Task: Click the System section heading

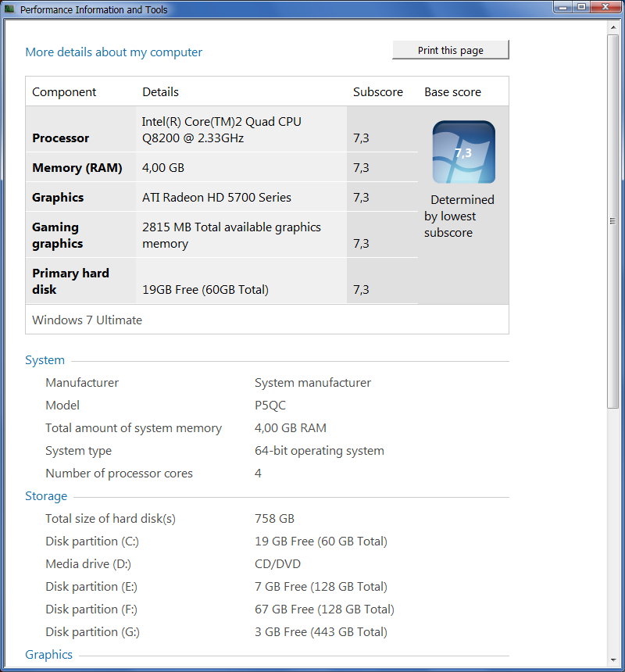Action: (x=45, y=360)
